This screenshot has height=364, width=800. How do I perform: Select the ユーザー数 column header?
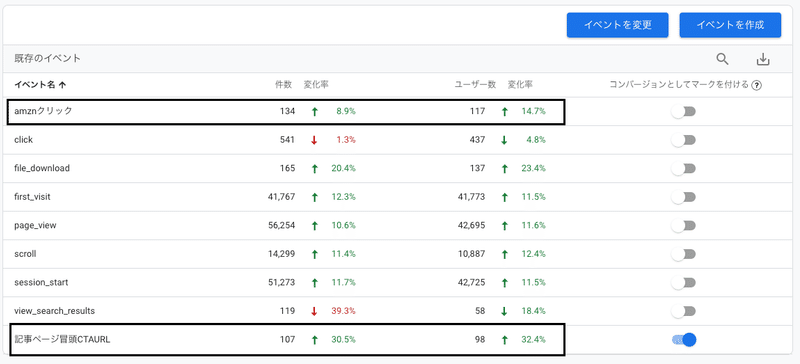(x=476, y=85)
